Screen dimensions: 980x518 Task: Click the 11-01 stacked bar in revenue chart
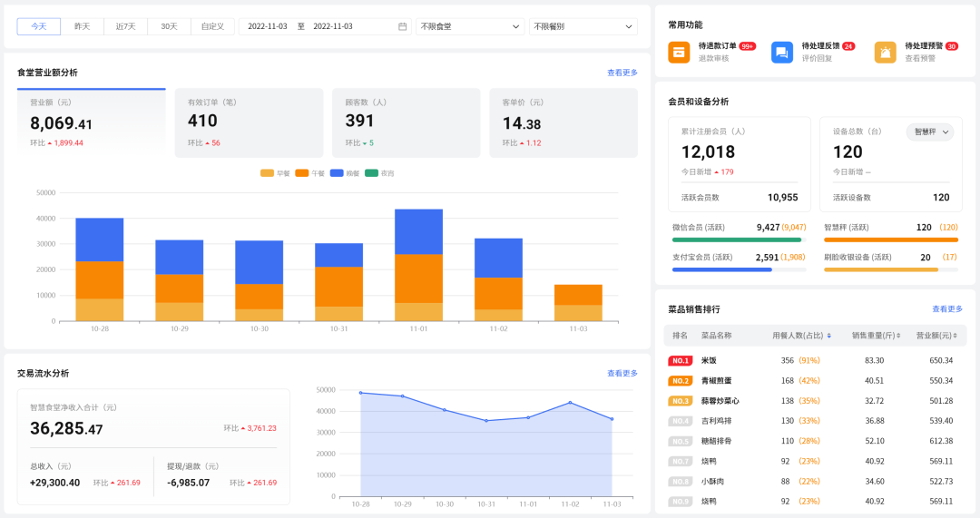pos(418,265)
